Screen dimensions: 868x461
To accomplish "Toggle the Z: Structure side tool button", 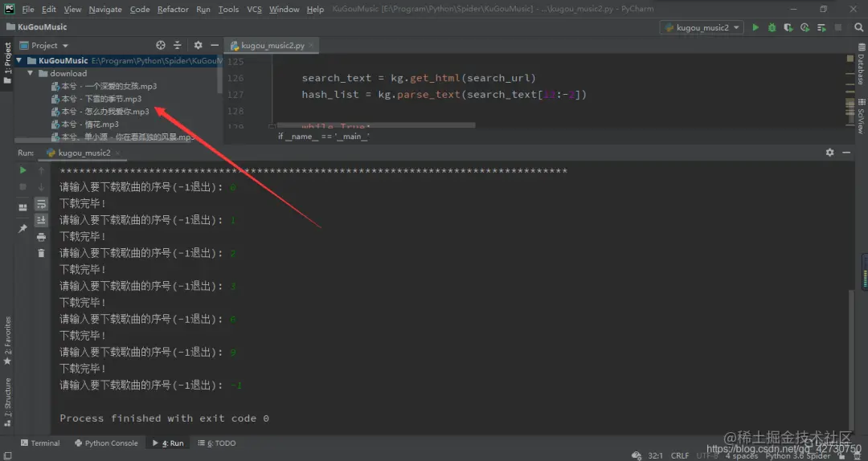I will coord(7,402).
